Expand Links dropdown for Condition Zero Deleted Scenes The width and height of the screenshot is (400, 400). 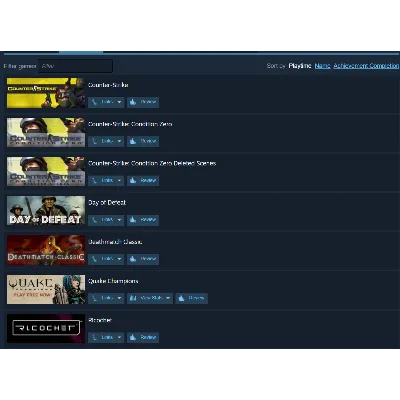[x=106, y=180]
